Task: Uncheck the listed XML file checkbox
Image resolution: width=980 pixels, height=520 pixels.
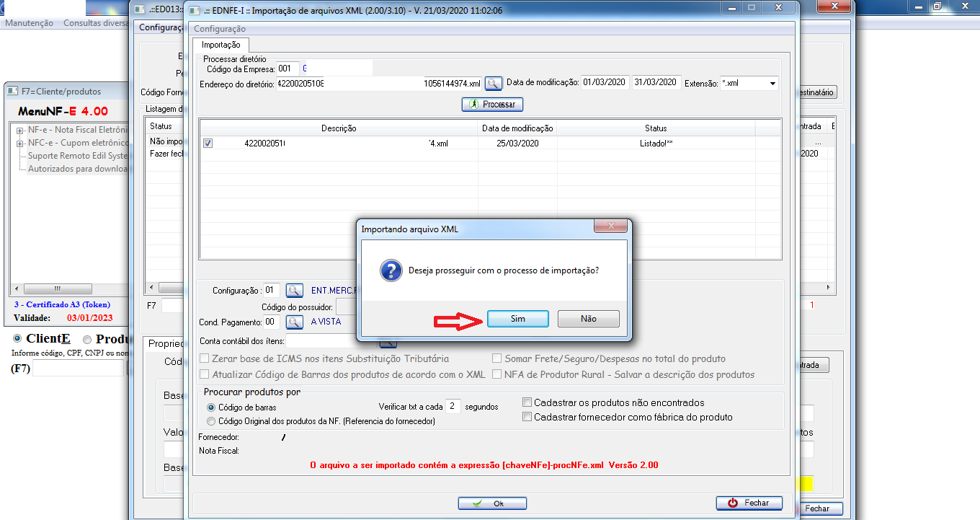Action: click(x=208, y=144)
